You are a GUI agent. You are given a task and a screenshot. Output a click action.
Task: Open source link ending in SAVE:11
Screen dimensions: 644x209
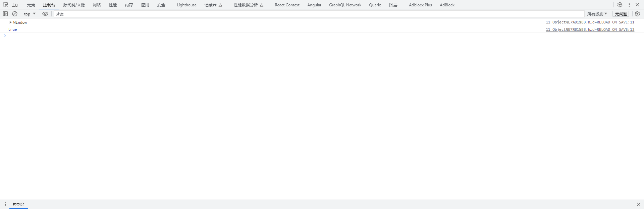coord(590,22)
